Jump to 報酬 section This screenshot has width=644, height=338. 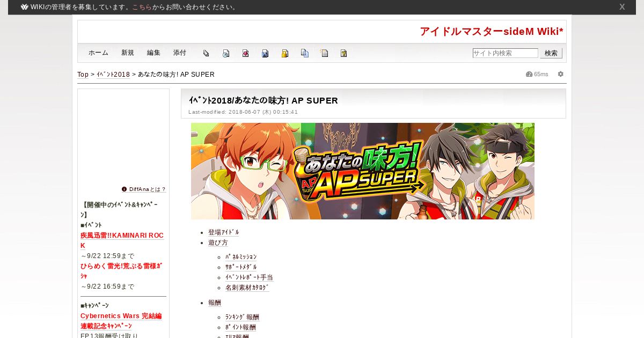tap(215, 303)
